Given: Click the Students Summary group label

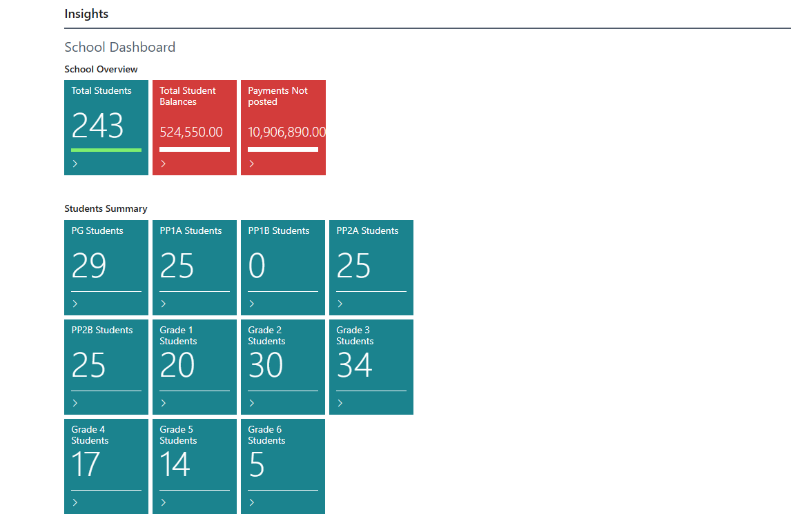Looking at the screenshot, I should (x=106, y=208).
